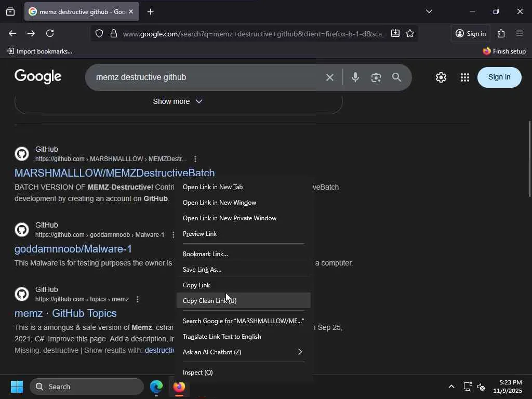
Task: Submit search with magnifier icon
Action: coord(396,77)
